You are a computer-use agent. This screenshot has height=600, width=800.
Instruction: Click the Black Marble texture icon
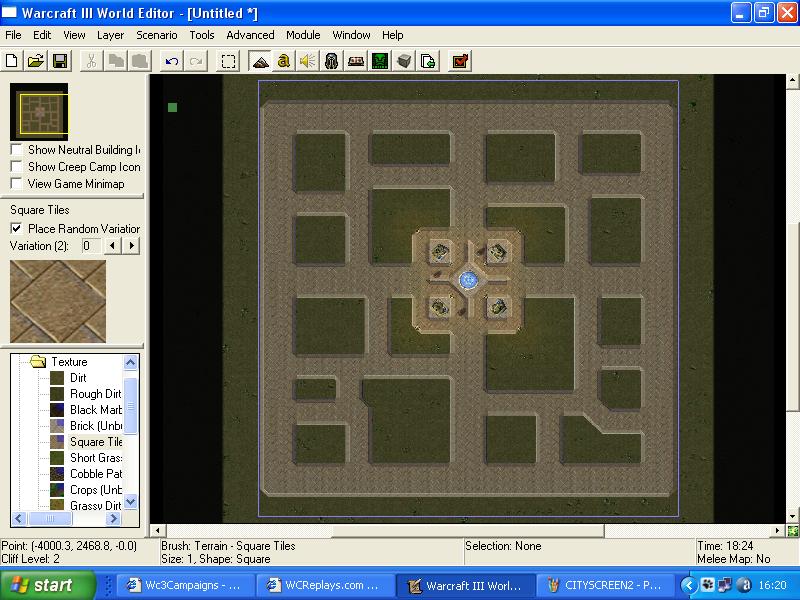[57, 410]
